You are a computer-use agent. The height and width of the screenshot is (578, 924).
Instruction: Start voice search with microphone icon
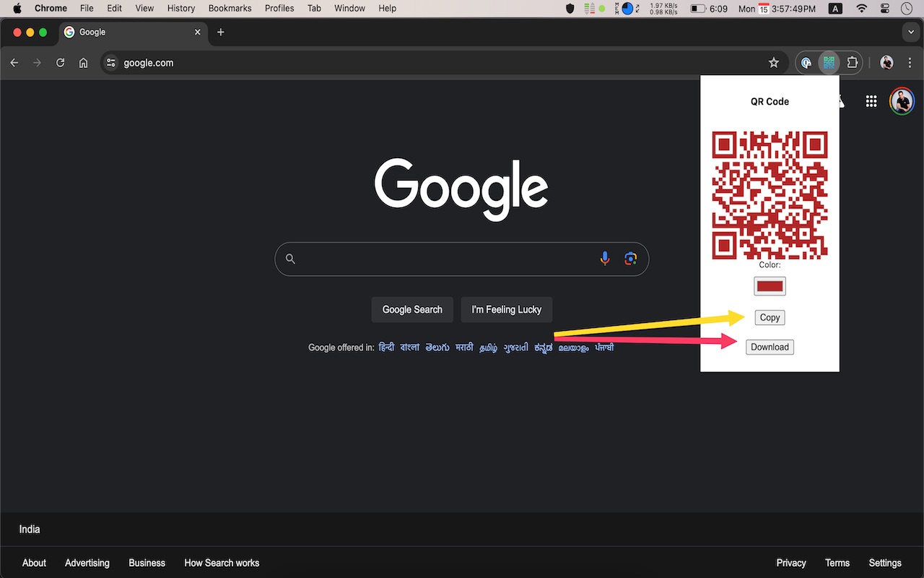605,259
